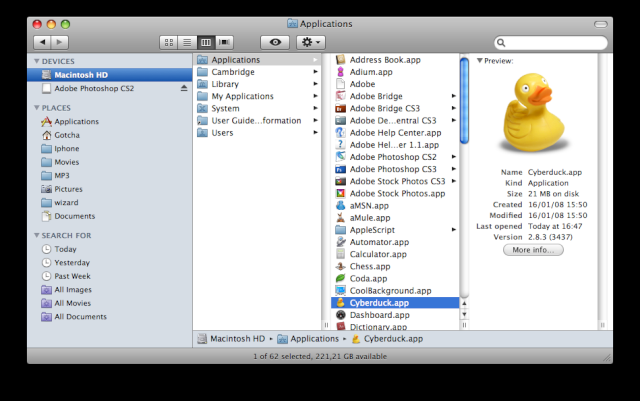Go forward with the right arrow button
Image resolution: width=640 pixels, height=401 pixels.
(60, 42)
